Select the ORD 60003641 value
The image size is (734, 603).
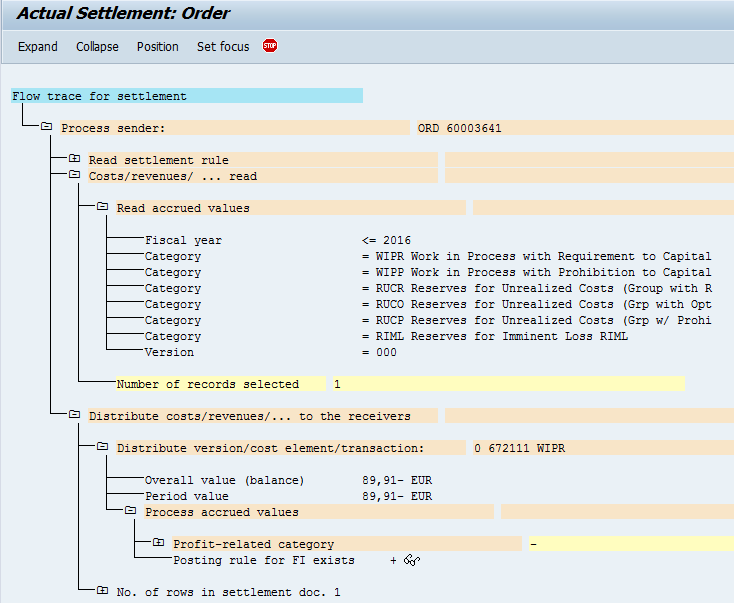(x=460, y=128)
